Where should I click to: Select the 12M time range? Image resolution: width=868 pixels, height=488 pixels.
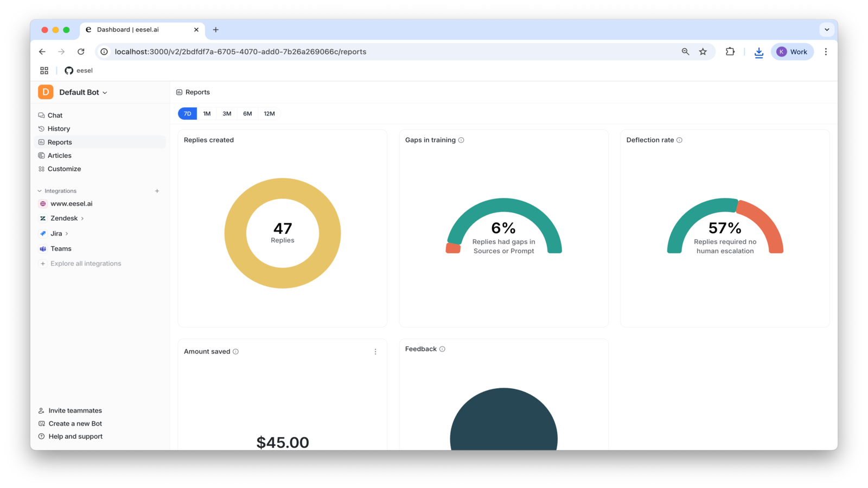(x=269, y=113)
